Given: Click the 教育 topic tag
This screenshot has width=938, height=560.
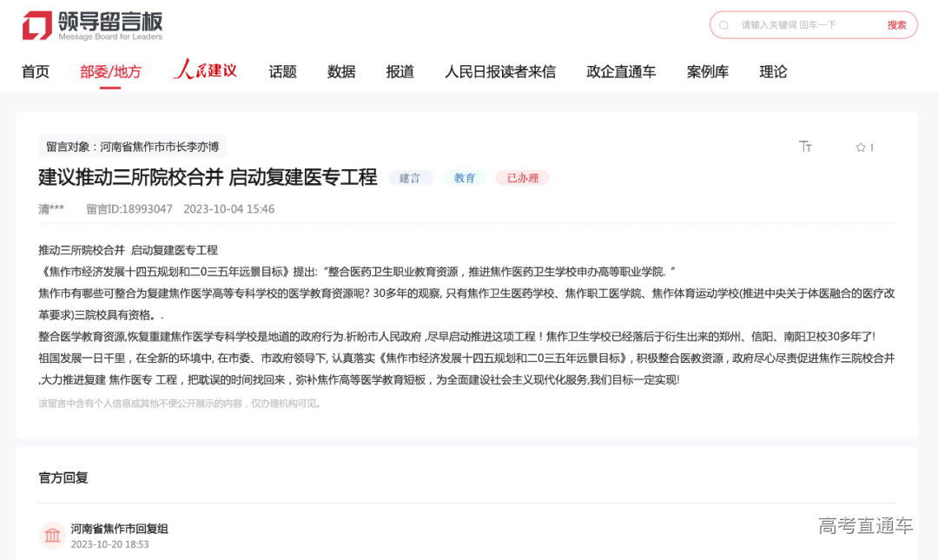Looking at the screenshot, I should click(465, 178).
